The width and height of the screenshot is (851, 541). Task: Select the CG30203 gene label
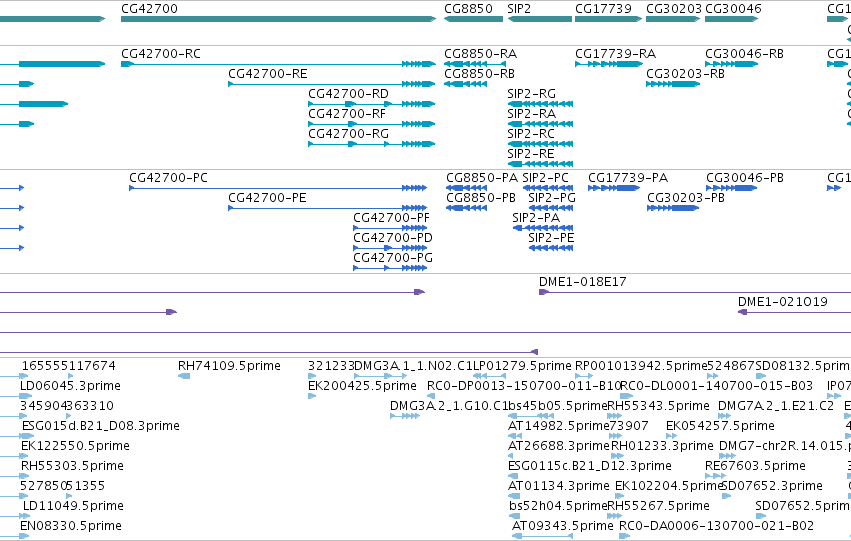point(674,9)
